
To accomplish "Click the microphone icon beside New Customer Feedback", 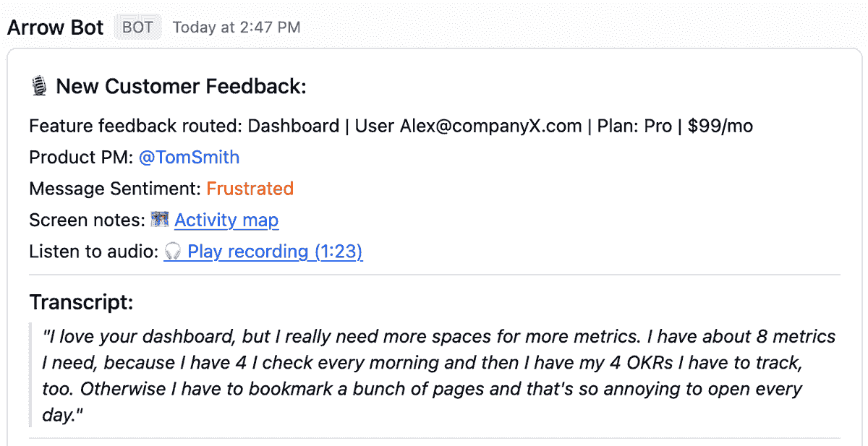I will [x=39, y=87].
